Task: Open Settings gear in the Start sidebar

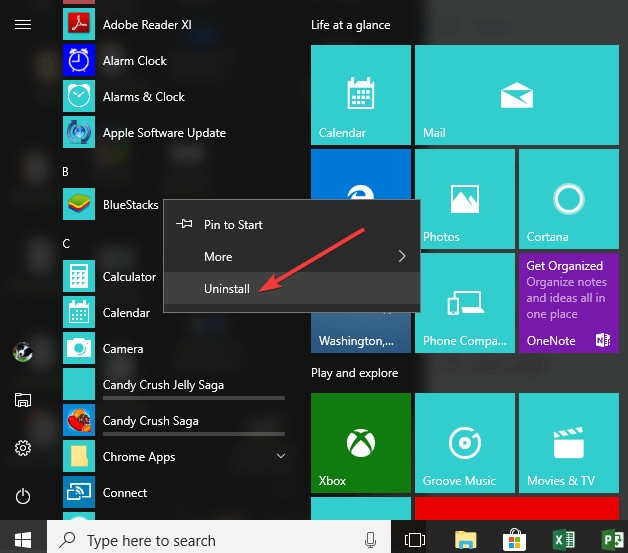Action: tap(23, 448)
